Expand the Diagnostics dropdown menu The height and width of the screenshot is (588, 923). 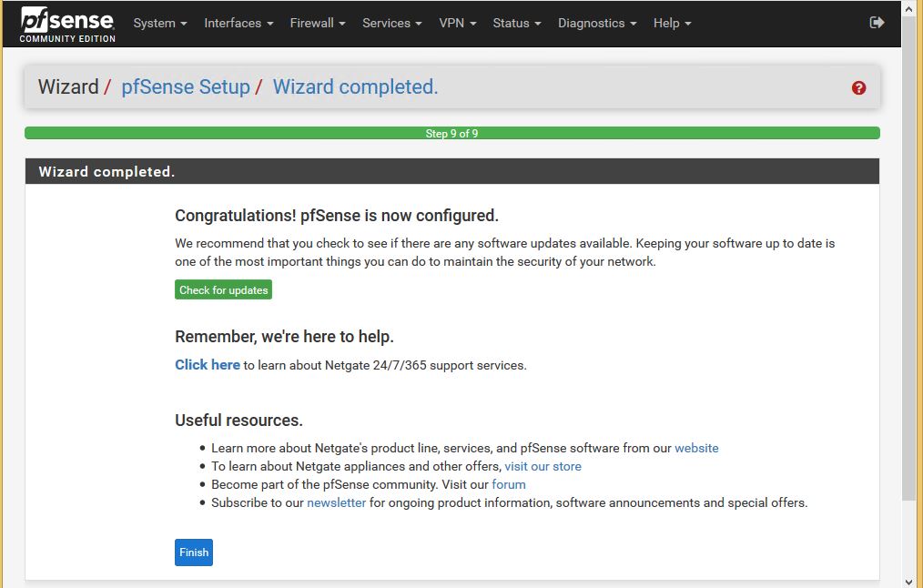pos(597,23)
